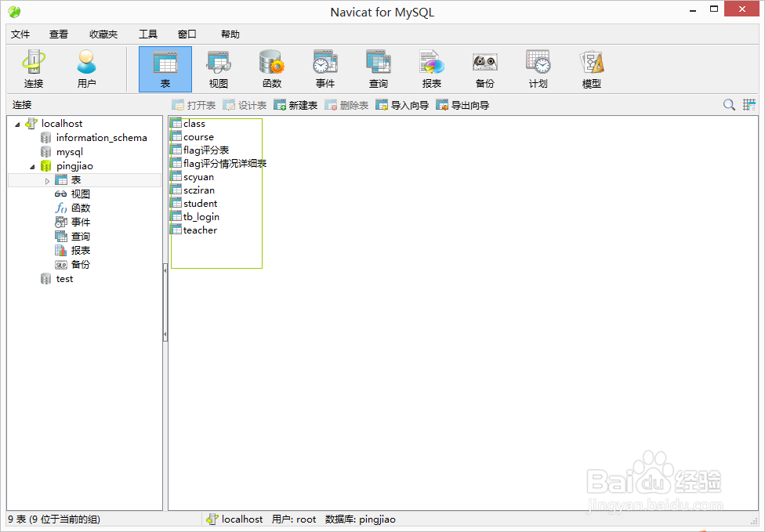Select 视图 under pingjiao in the tree
The image size is (765, 532).
pyautogui.click(x=81, y=194)
